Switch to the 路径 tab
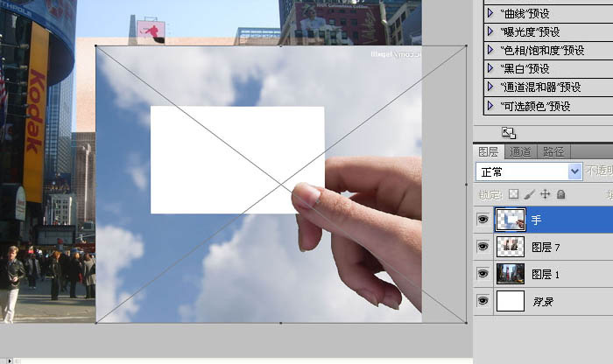This screenshot has height=364, width=613. click(552, 151)
